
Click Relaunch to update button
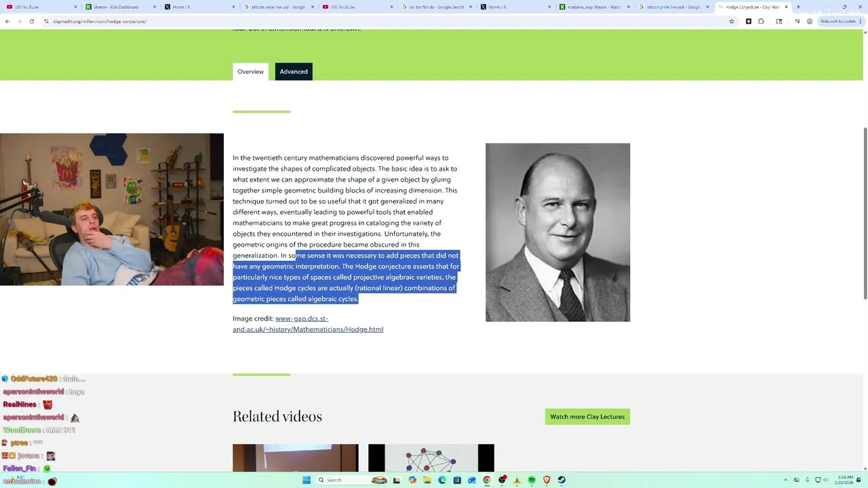[841, 21]
